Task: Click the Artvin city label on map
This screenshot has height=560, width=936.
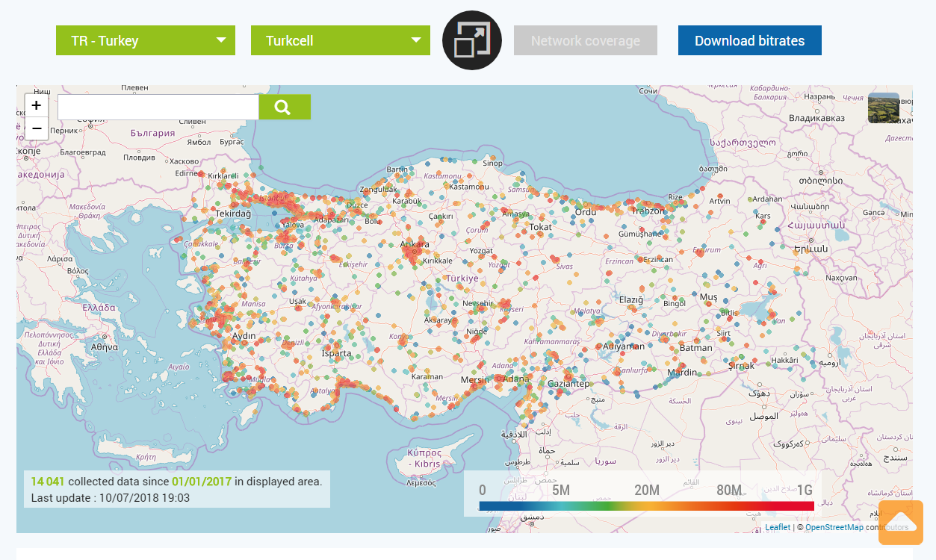Action: click(x=720, y=201)
